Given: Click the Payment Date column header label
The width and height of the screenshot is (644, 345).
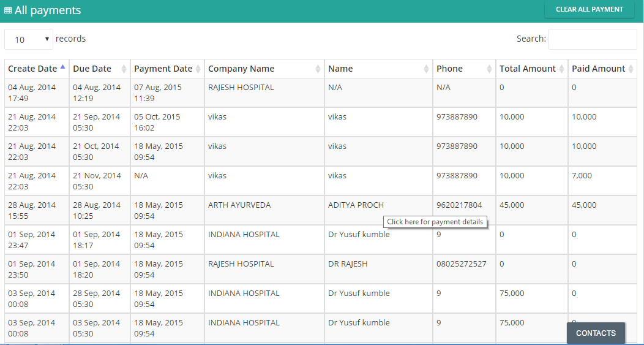Looking at the screenshot, I should pos(163,69).
